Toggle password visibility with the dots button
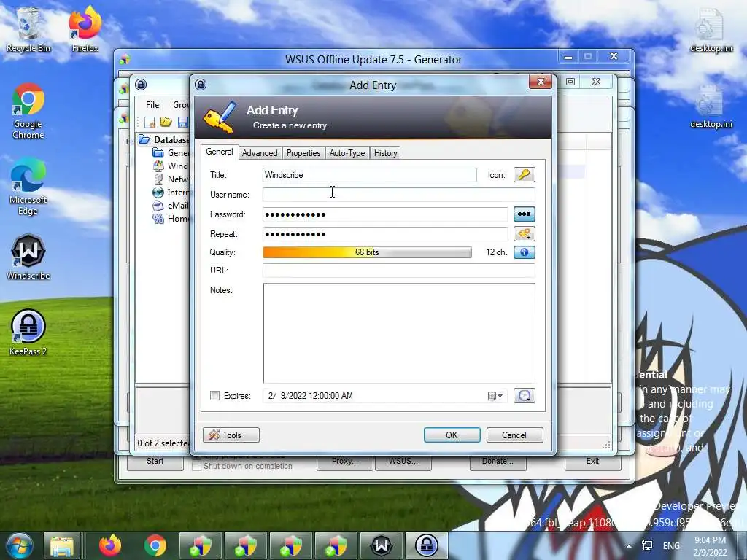This screenshot has height=560, width=747. [x=524, y=214]
